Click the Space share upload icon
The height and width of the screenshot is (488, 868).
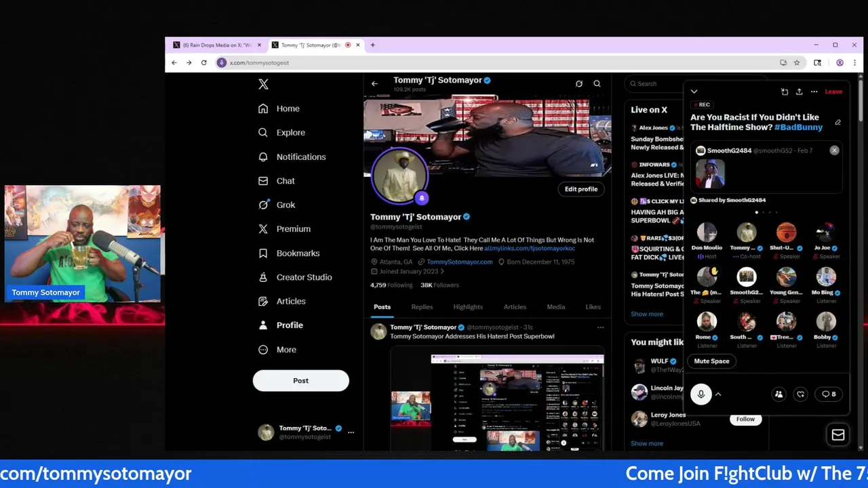coord(799,91)
